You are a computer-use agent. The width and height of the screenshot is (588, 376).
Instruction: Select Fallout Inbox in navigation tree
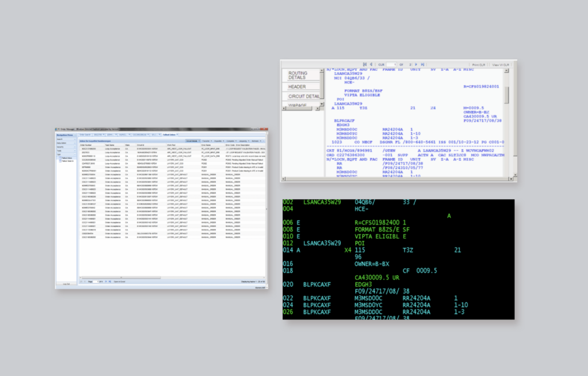tap(67, 158)
